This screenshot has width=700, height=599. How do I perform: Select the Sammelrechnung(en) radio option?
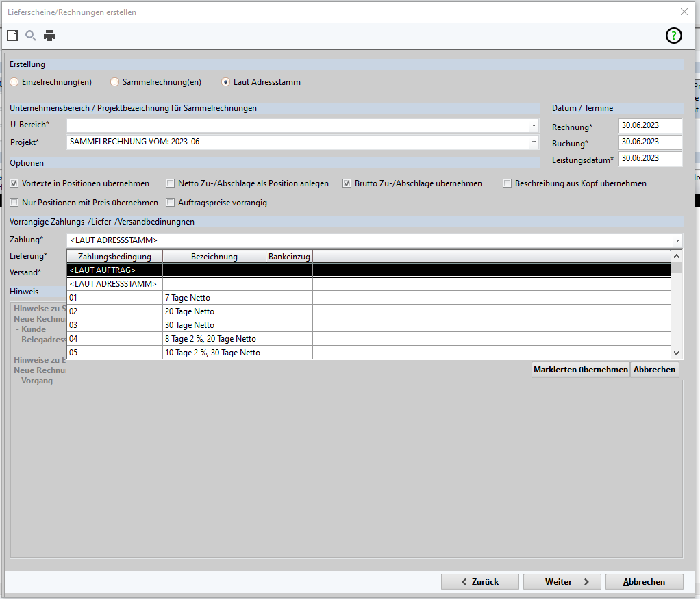tap(115, 82)
